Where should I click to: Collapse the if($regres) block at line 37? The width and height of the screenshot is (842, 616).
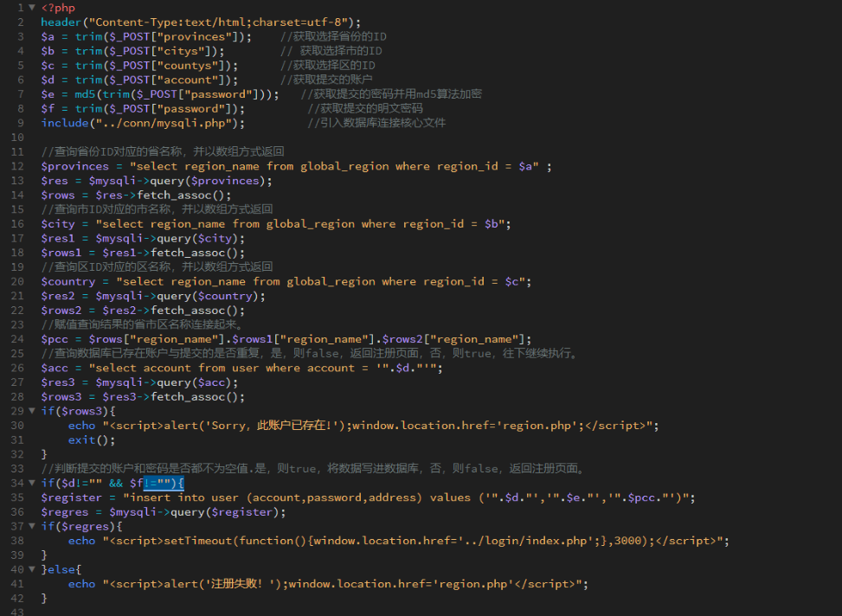point(32,526)
